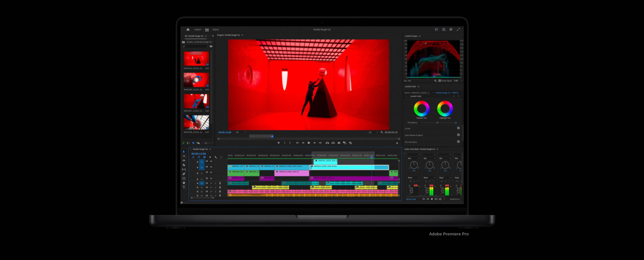Stop playback in Program monitor

[309, 143]
